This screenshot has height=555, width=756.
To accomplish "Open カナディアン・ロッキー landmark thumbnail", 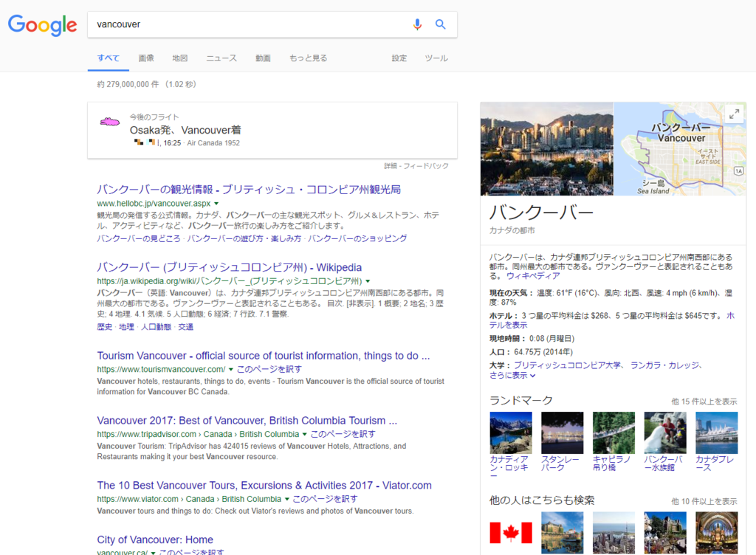I will pos(511,432).
